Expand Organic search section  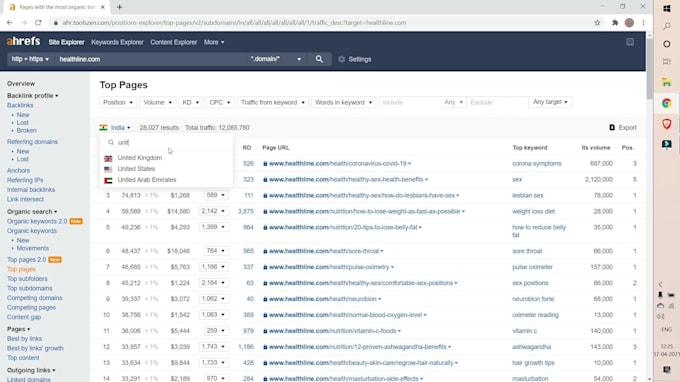32,212
